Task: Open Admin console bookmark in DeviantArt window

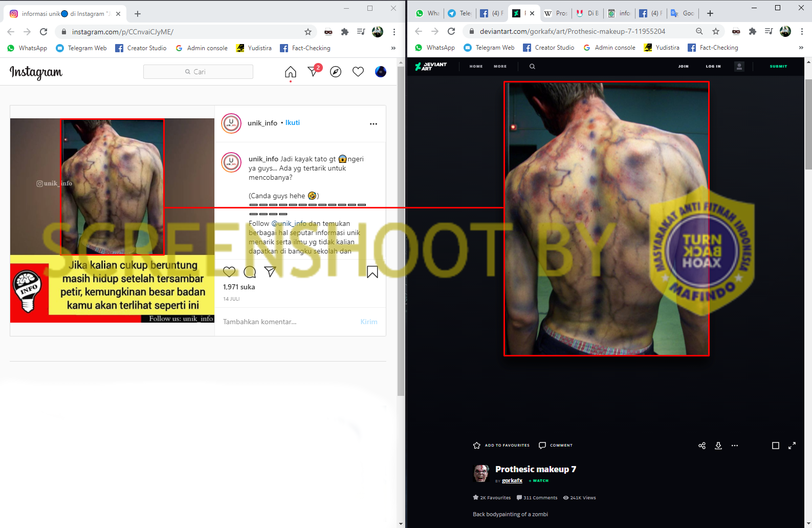Action: [x=609, y=48]
